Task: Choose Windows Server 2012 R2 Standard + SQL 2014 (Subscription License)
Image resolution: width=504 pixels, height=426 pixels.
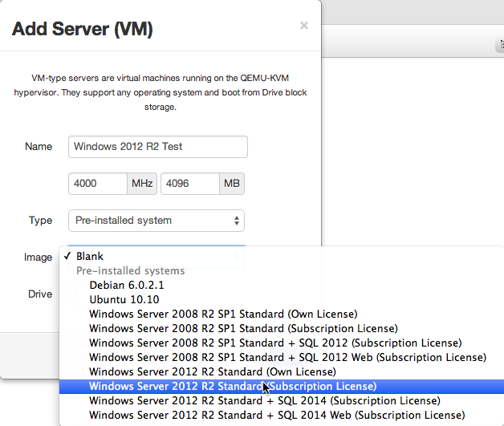Action: click(264, 400)
